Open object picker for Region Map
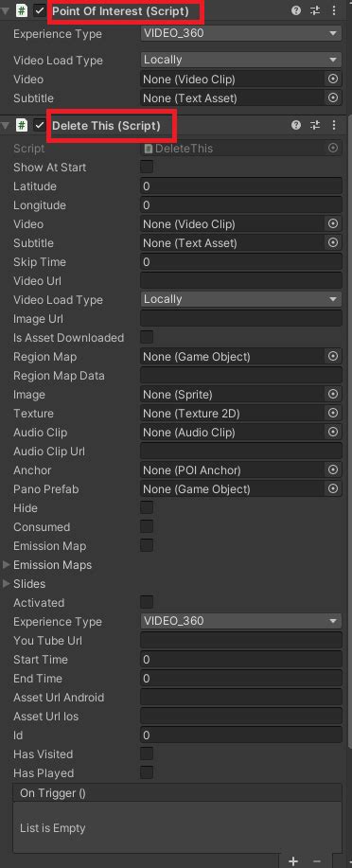The width and height of the screenshot is (352, 868). (333, 357)
